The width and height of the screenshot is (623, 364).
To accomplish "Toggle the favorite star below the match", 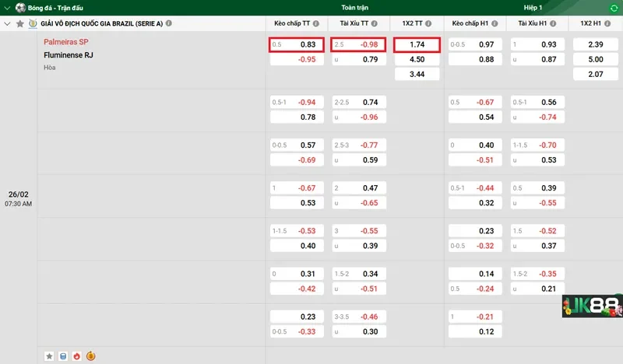I will (49, 356).
